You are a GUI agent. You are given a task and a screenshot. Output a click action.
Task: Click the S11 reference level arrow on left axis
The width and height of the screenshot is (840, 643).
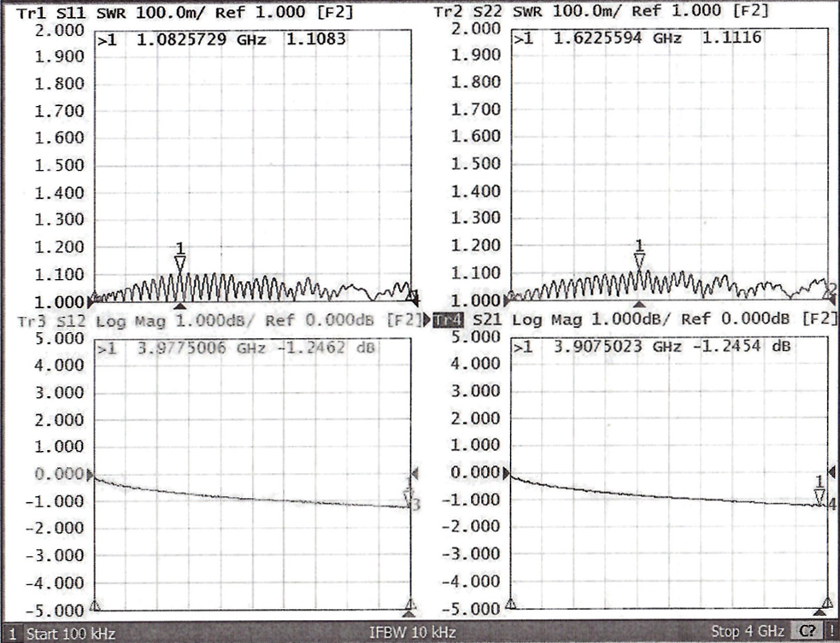(93, 301)
